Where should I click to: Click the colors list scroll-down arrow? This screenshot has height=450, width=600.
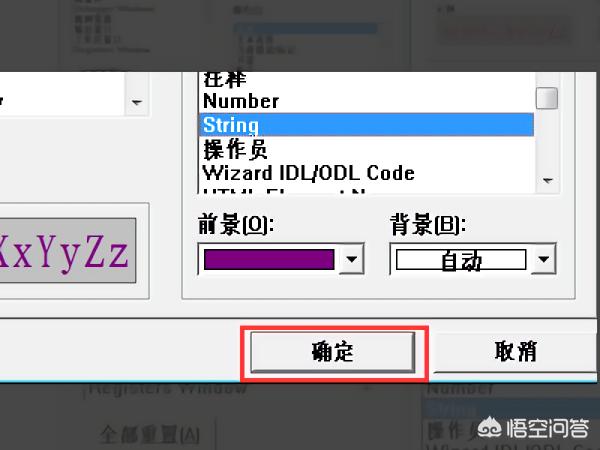coord(546,179)
